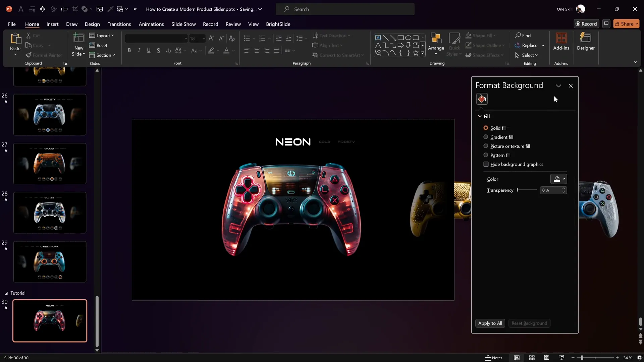Click the Fill bucket icon in Format Background
This screenshot has height=362, width=644.
tap(482, 99)
